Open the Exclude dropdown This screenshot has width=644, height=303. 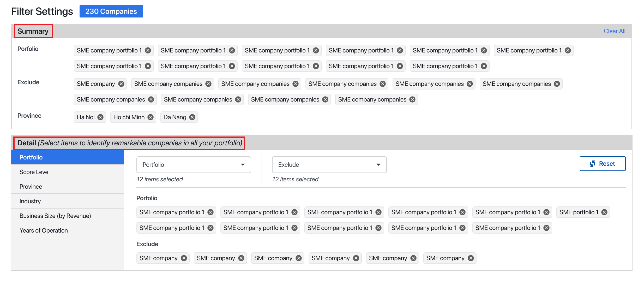[x=329, y=165]
